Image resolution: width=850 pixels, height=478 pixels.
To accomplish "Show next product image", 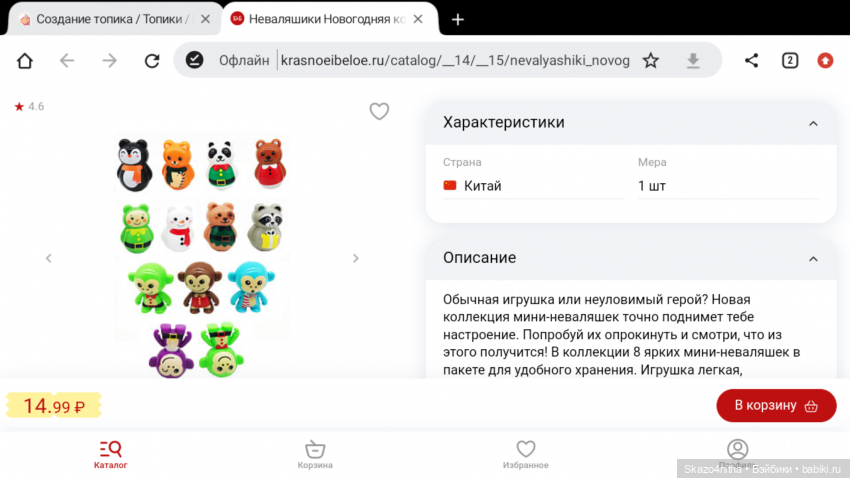I will click(356, 258).
